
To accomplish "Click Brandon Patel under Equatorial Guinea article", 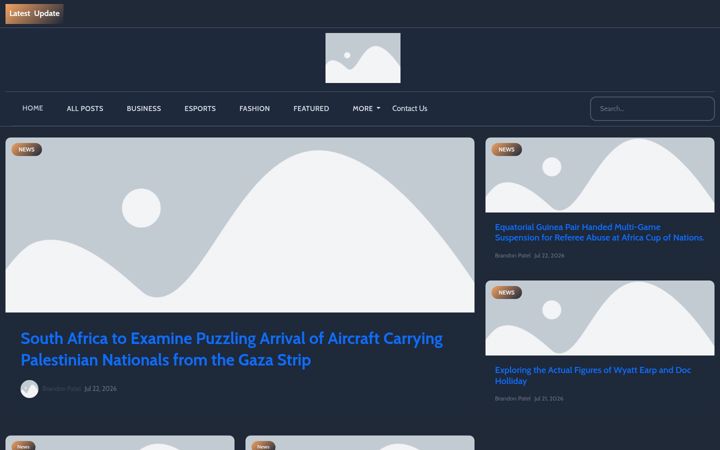I will tap(512, 255).
